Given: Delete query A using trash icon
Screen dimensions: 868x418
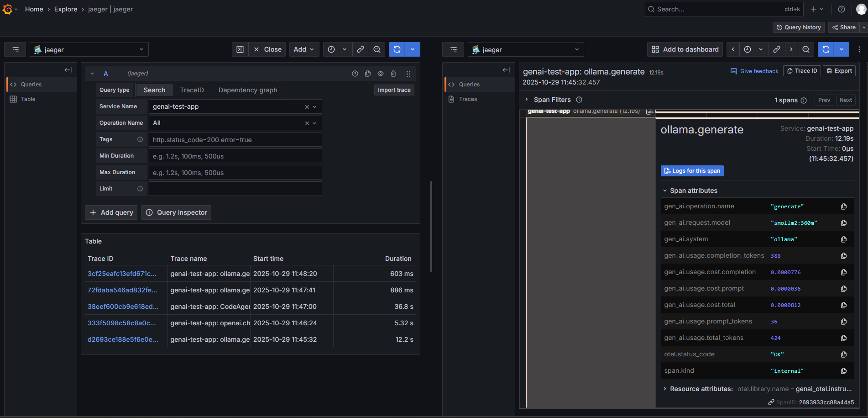Looking at the screenshot, I should pos(393,74).
